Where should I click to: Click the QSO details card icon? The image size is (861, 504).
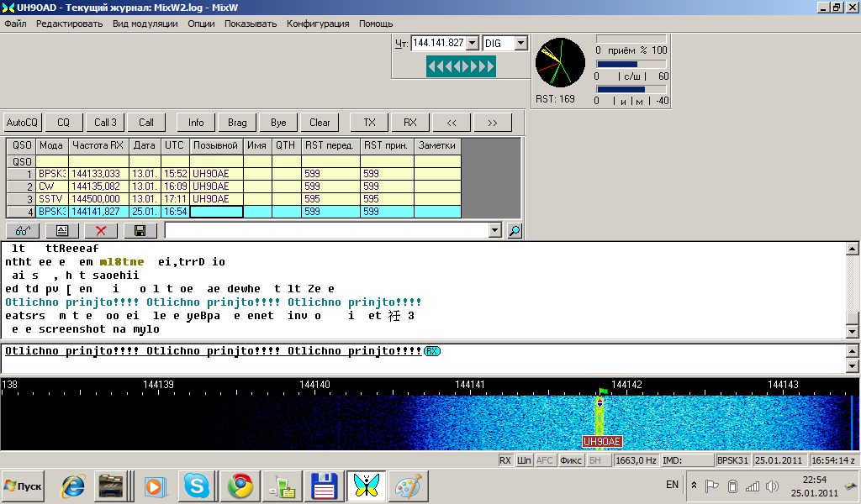tap(61, 230)
